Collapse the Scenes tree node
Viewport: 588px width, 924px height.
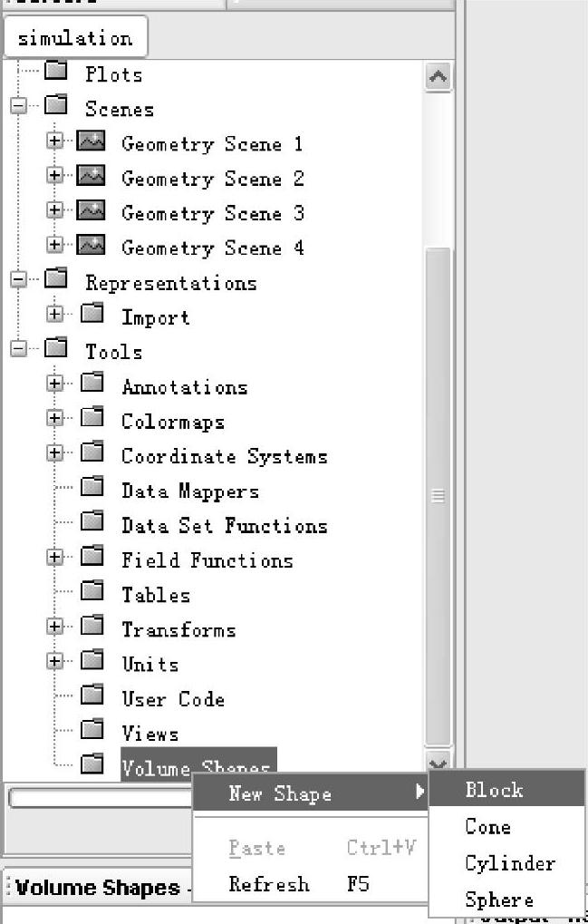coord(19,107)
